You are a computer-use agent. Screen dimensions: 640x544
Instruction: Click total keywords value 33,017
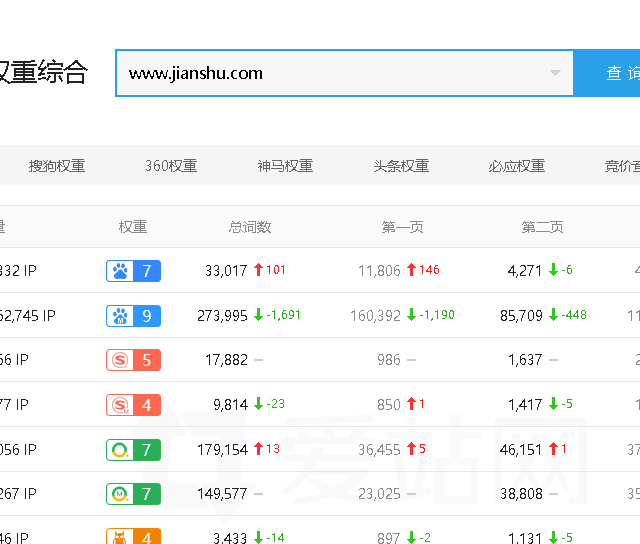pyautogui.click(x=226, y=271)
